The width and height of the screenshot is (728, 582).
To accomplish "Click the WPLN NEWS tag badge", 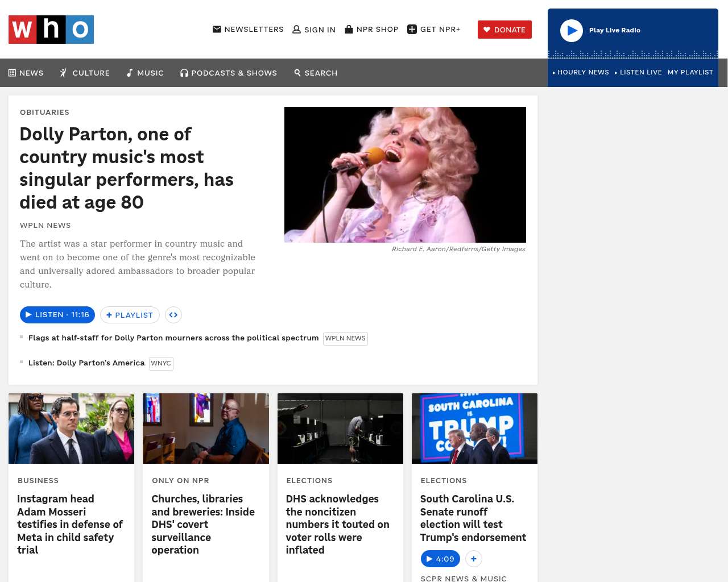I will point(345,339).
